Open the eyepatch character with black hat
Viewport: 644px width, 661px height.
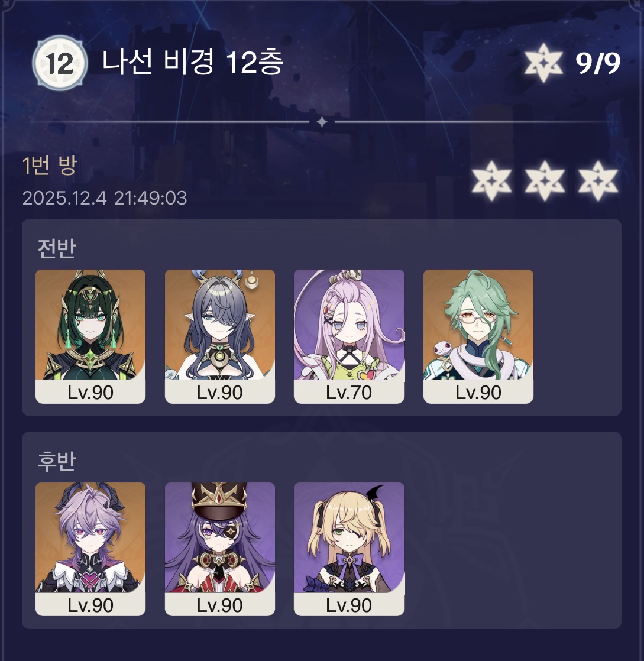(x=220, y=549)
